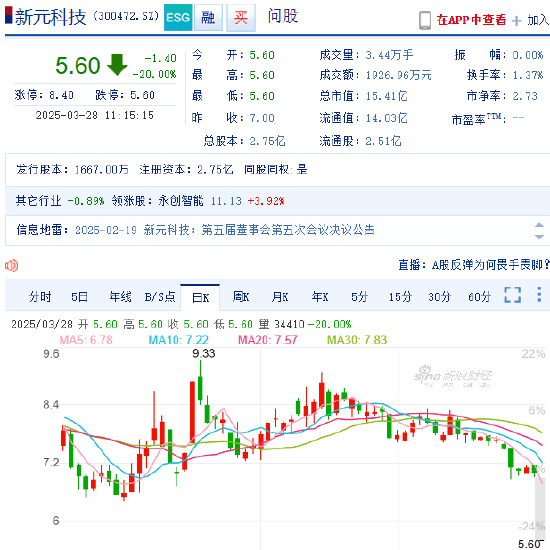Click the 加入 add-to-watchlist text
The width and height of the screenshot is (550, 550).
(538, 20)
